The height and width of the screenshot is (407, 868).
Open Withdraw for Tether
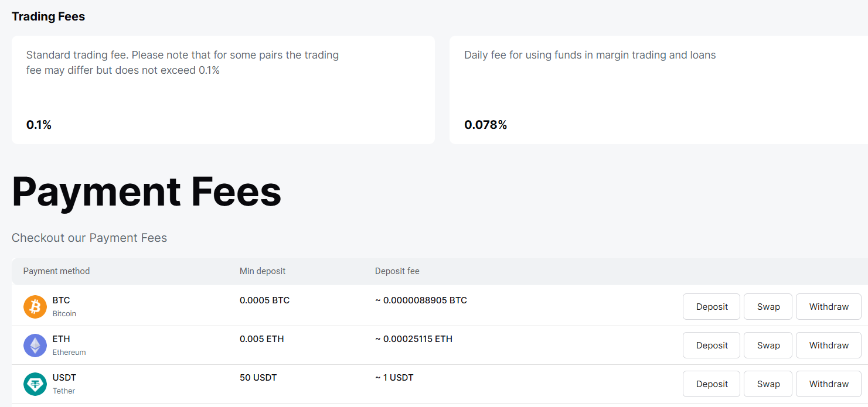pyautogui.click(x=828, y=384)
